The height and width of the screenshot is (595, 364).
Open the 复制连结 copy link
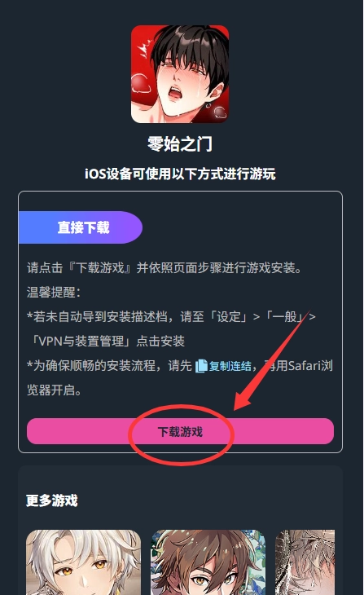tap(230, 366)
